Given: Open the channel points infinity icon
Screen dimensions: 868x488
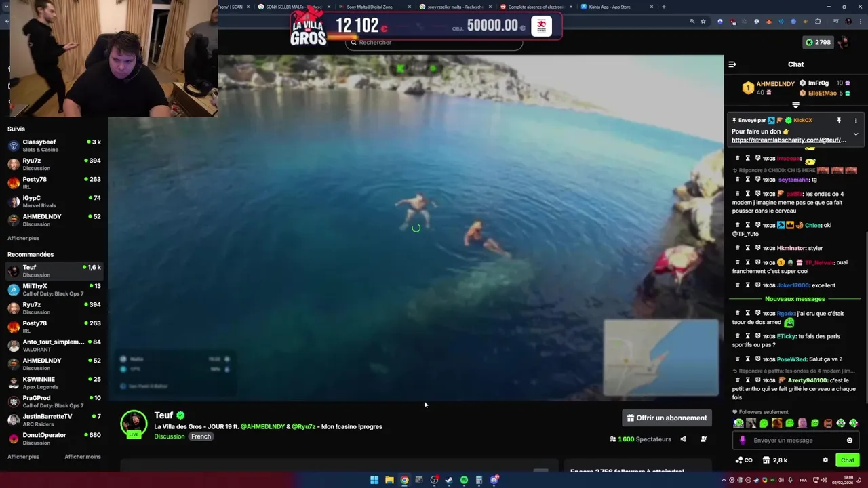Looking at the screenshot, I should point(744,460).
